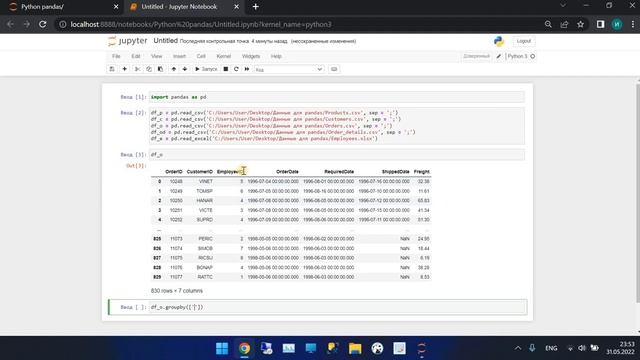Screen dimensions: 640x360
Task: Show hidden tray icons chevron
Action: tap(518, 348)
